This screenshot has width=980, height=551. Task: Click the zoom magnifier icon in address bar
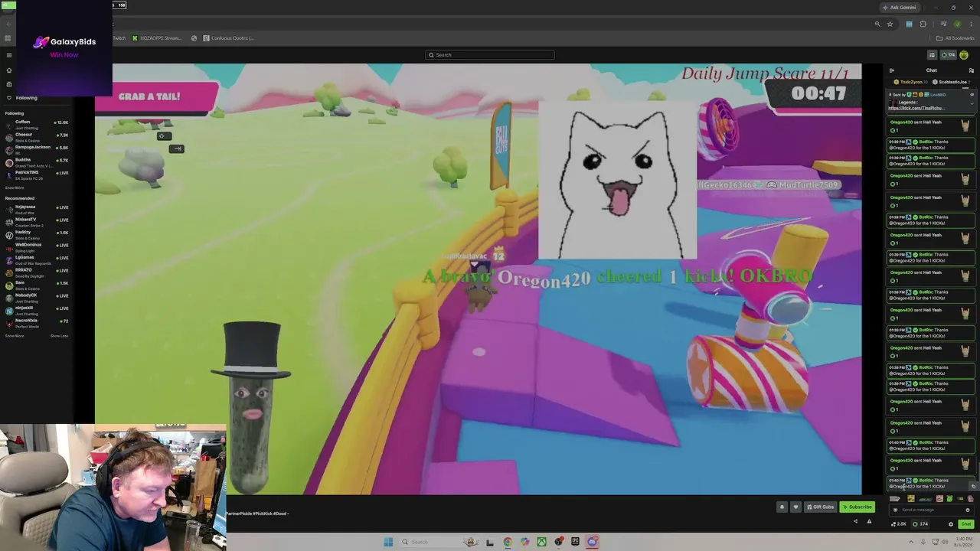click(x=877, y=24)
